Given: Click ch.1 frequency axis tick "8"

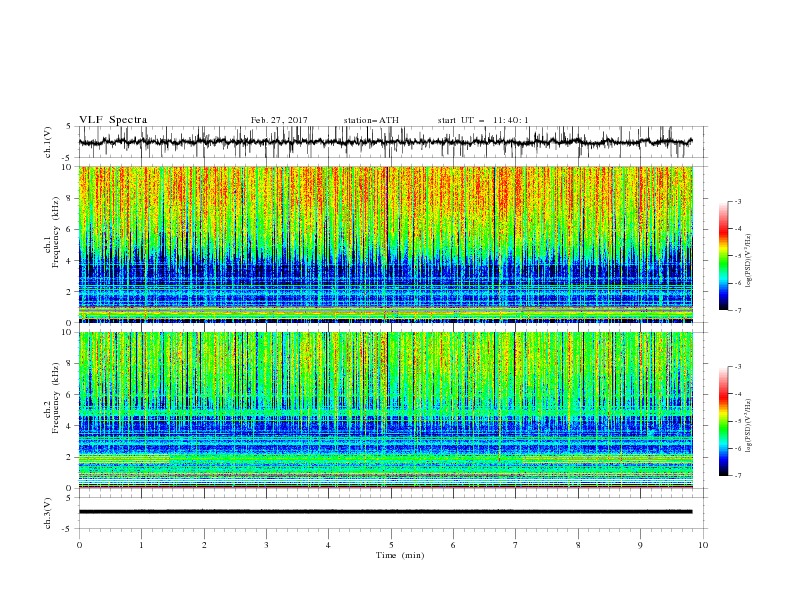Looking at the screenshot, I should 70,198.
